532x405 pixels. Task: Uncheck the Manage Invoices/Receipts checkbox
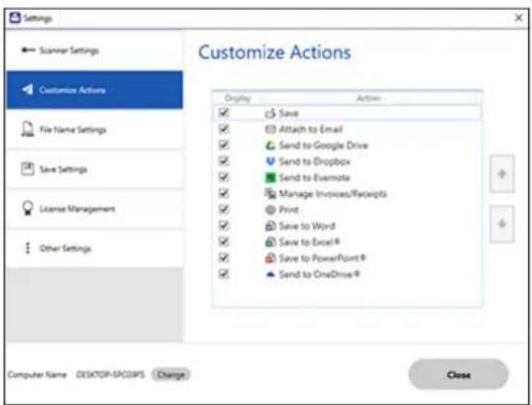224,193
